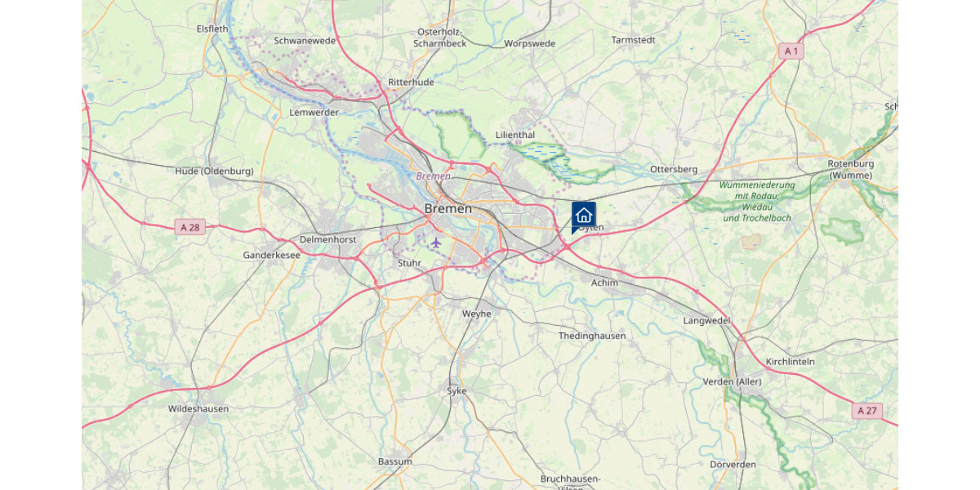Click the Achim town label
The image size is (980, 490).
(604, 283)
